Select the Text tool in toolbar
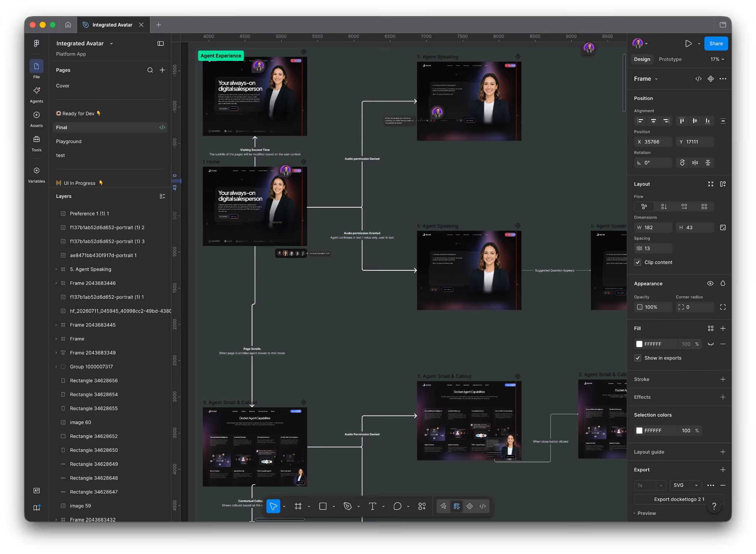This screenshot has width=756, height=554. (x=372, y=506)
